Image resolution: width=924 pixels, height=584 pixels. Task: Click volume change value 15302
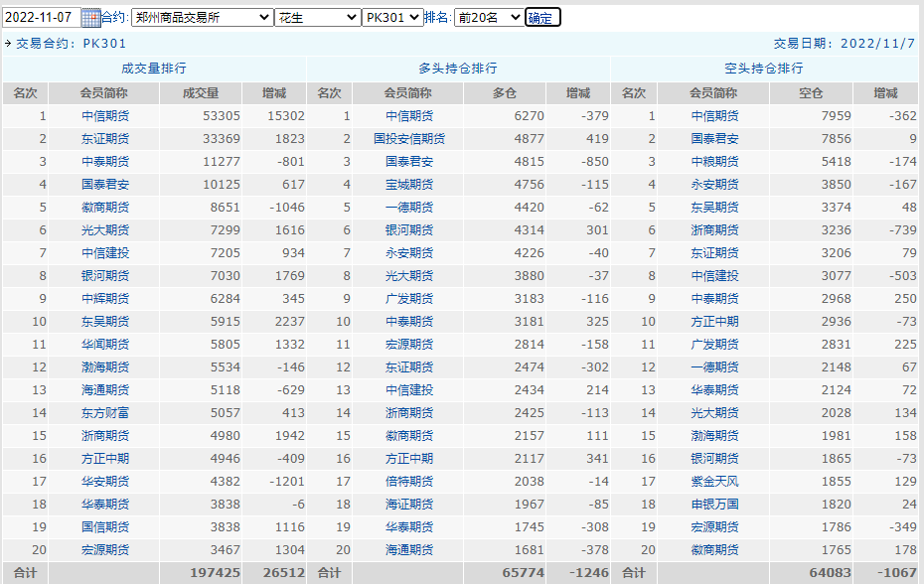(x=286, y=116)
